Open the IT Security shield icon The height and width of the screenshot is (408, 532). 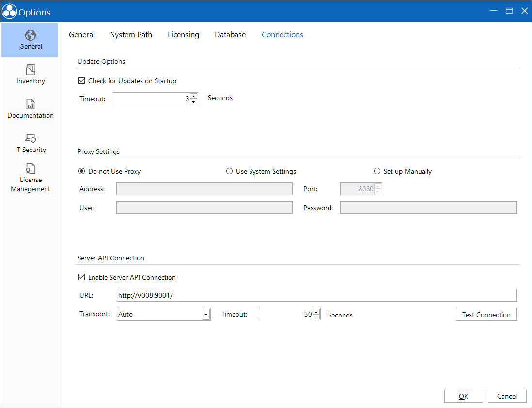[31, 138]
